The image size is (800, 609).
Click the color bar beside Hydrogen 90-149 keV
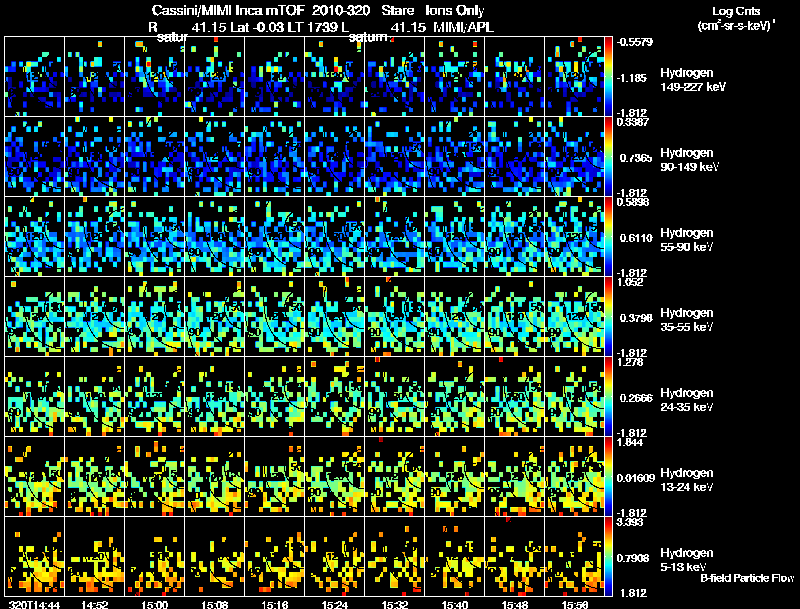pyautogui.click(x=608, y=157)
